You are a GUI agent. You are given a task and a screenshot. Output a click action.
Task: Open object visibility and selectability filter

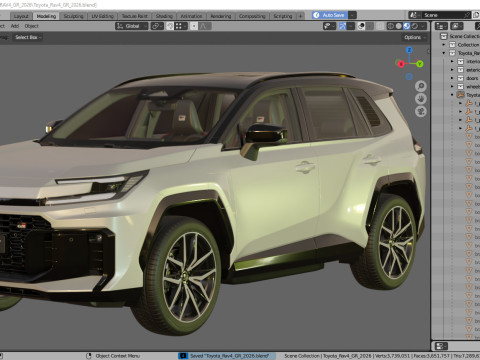[x=329, y=26]
